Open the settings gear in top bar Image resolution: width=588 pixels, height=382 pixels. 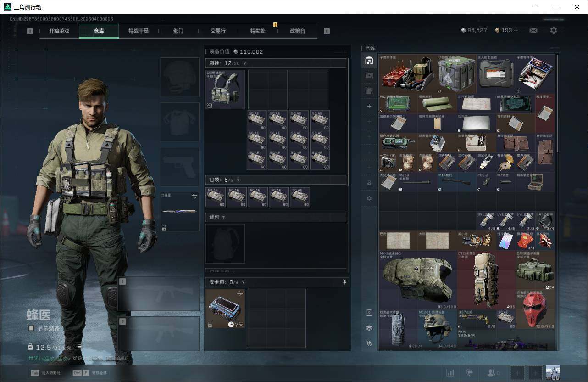pyautogui.click(x=554, y=30)
